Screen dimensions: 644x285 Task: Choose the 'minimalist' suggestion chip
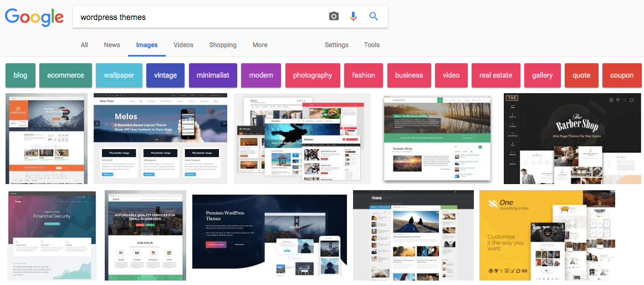[213, 75]
